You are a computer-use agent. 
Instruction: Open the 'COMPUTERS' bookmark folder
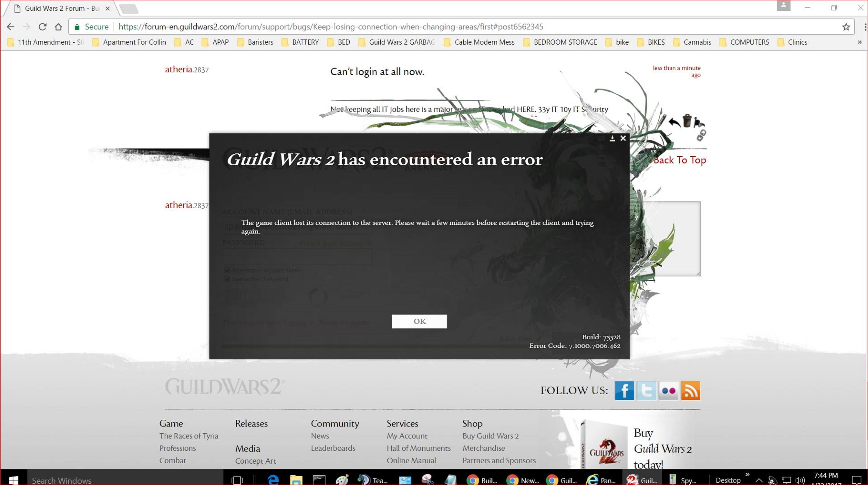point(744,42)
